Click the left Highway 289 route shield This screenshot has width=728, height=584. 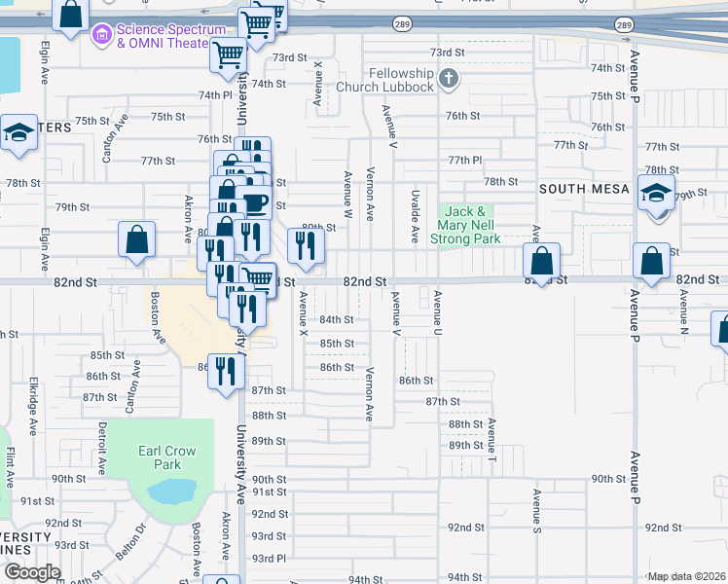[x=402, y=23]
